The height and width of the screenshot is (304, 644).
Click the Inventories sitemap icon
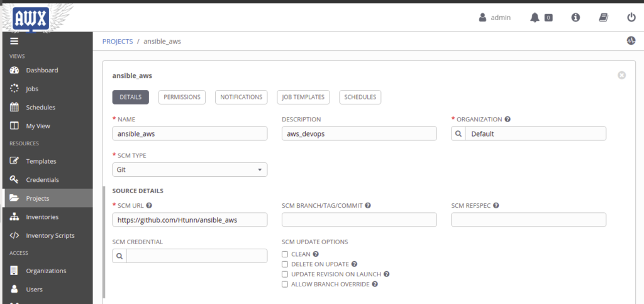(14, 217)
